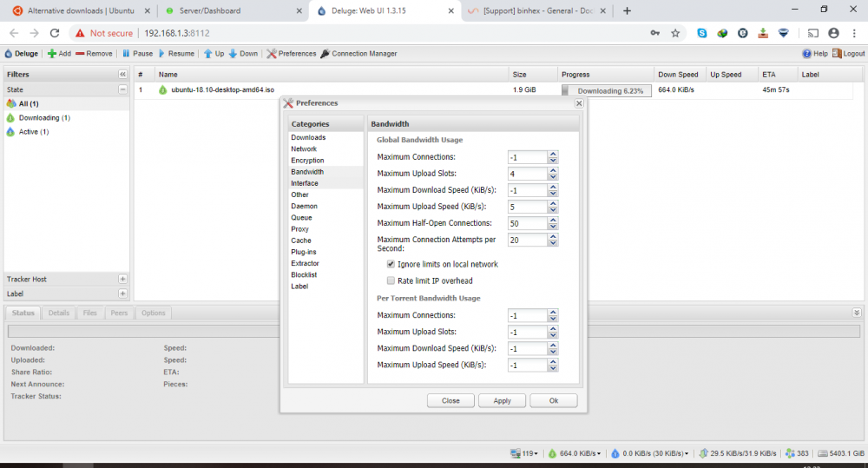The image size is (868, 468).
Task: Expand the Tracker Host filter section
Action: click(122, 279)
